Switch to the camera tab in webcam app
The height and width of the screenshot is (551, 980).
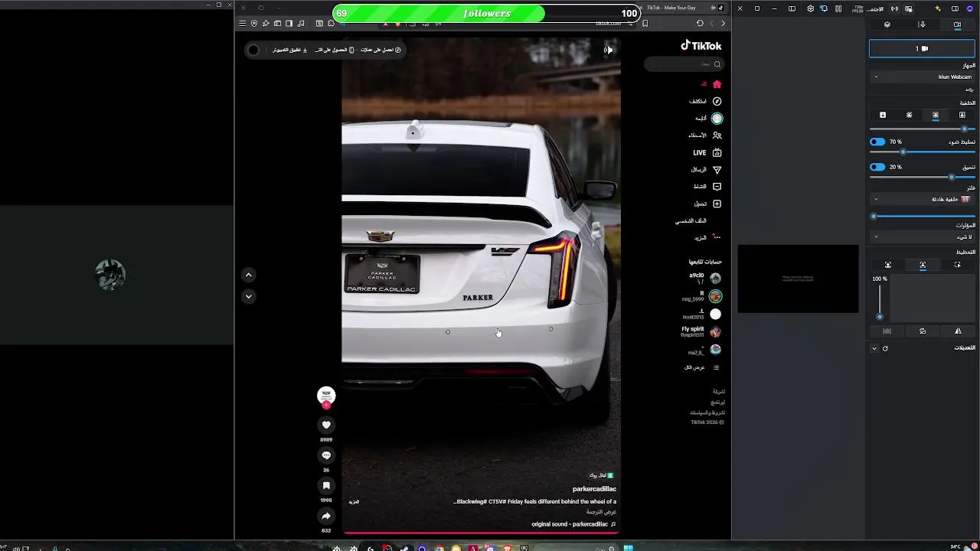(x=957, y=24)
